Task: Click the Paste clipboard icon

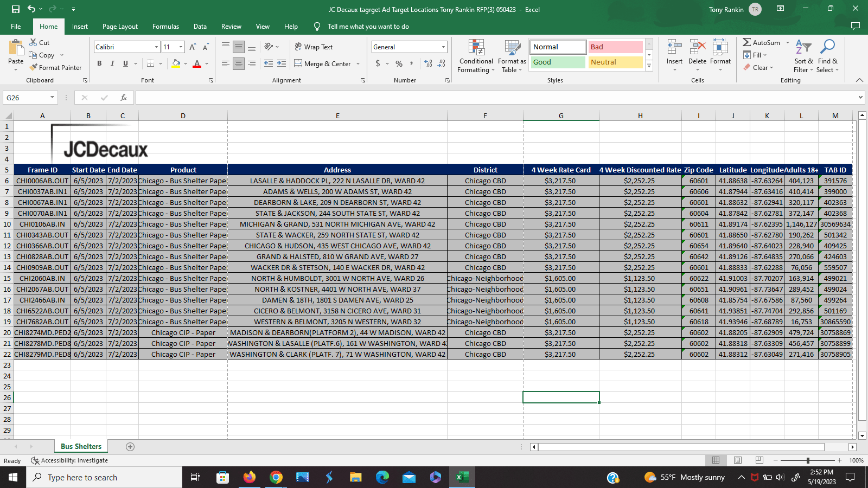Action: pyautogui.click(x=16, y=49)
